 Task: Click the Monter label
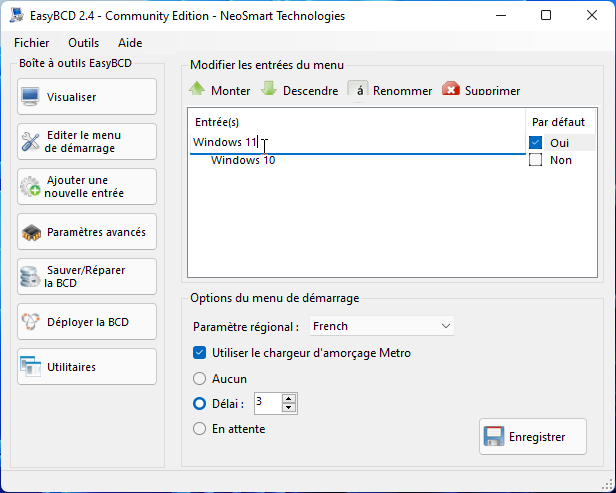(x=231, y=91)
